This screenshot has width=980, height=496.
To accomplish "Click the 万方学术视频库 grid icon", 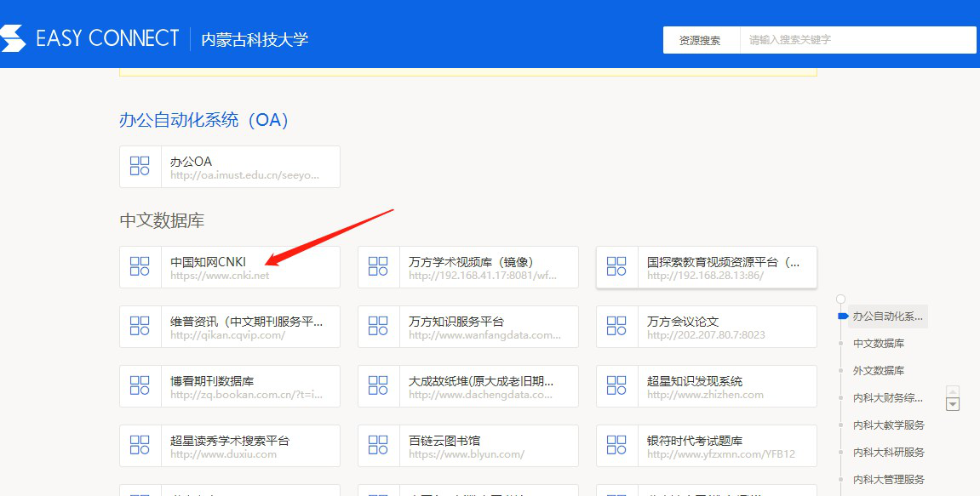I will pos(378,267).
